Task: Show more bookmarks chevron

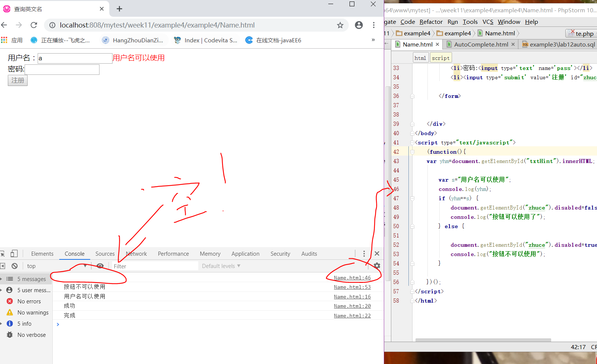Action: (373, 40)
